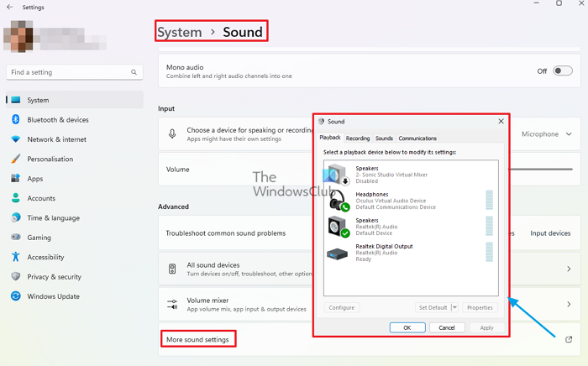
Task: Select the Personalisation brush icon
Action: 15,159
